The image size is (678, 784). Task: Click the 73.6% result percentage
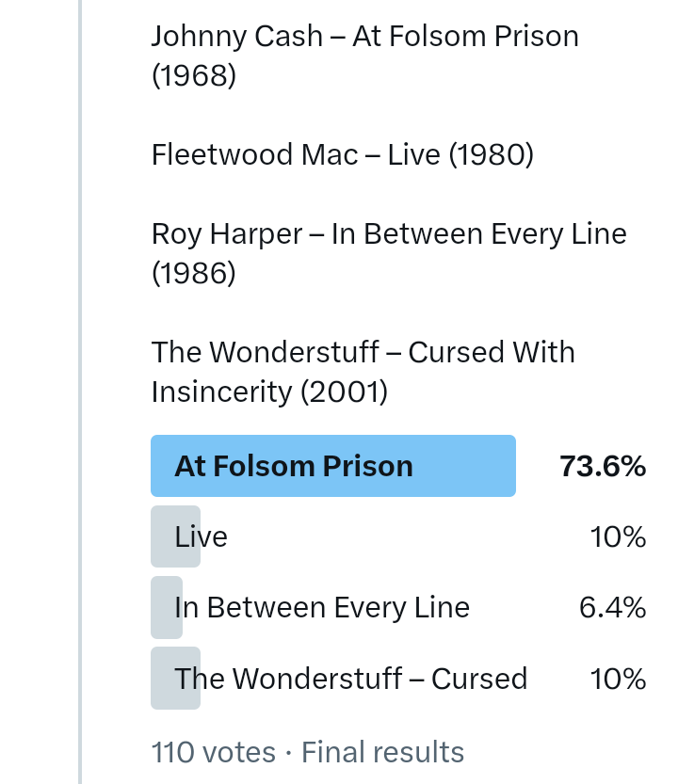click(603, 467)
